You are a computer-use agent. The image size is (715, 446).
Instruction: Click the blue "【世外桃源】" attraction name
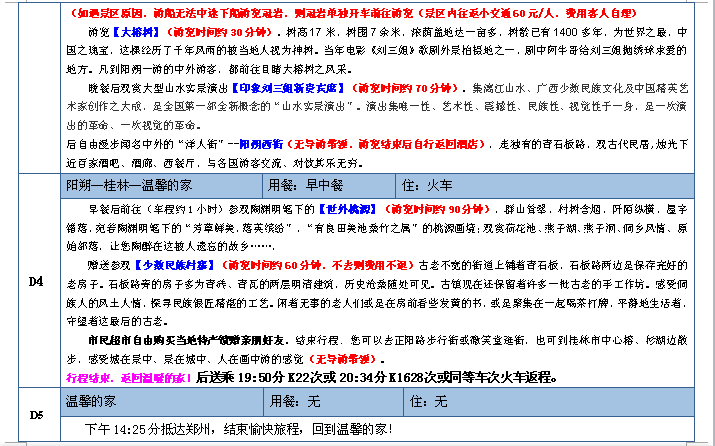coord(347,209)
